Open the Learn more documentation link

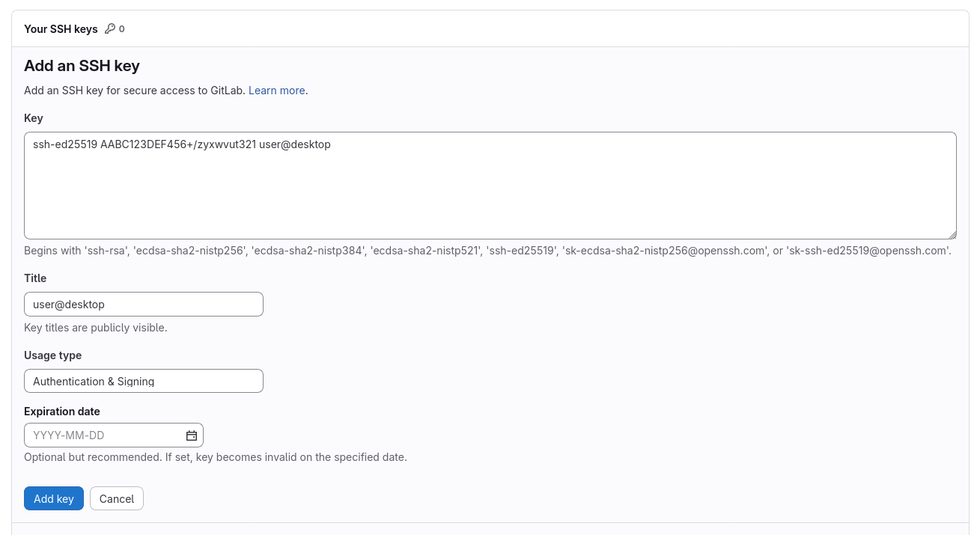pos(276,90)
